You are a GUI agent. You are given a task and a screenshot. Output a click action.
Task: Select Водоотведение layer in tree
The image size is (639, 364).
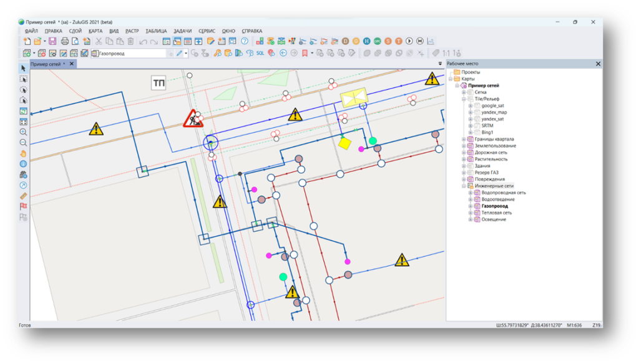[x=498, y=199]
